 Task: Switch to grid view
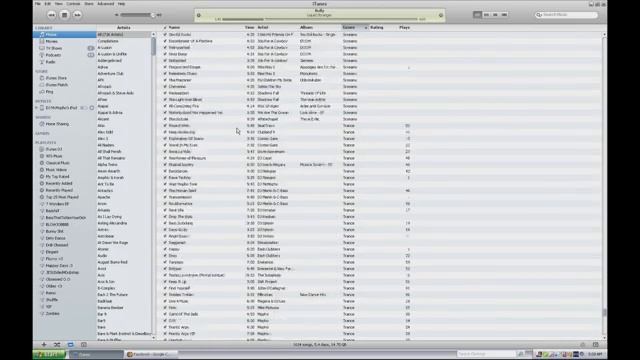point(495,15)
